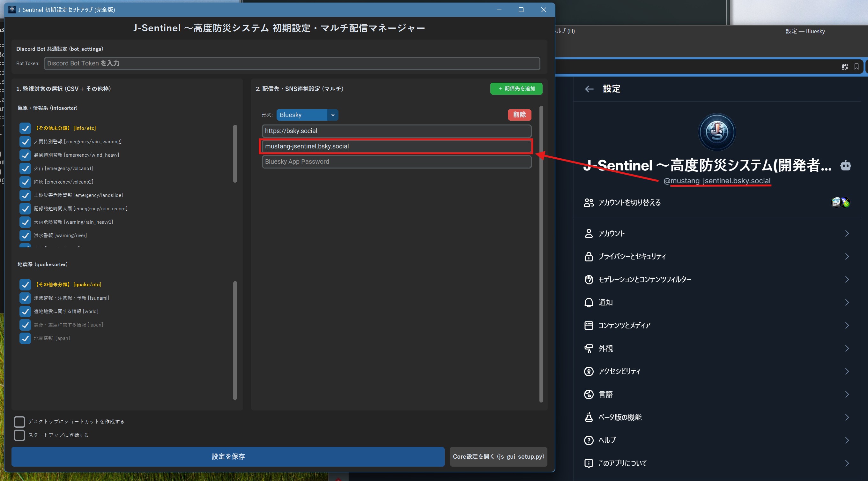868x481 pixels.
Task: Click the ヘルプ question mark icon
Action: coord(589,440)
